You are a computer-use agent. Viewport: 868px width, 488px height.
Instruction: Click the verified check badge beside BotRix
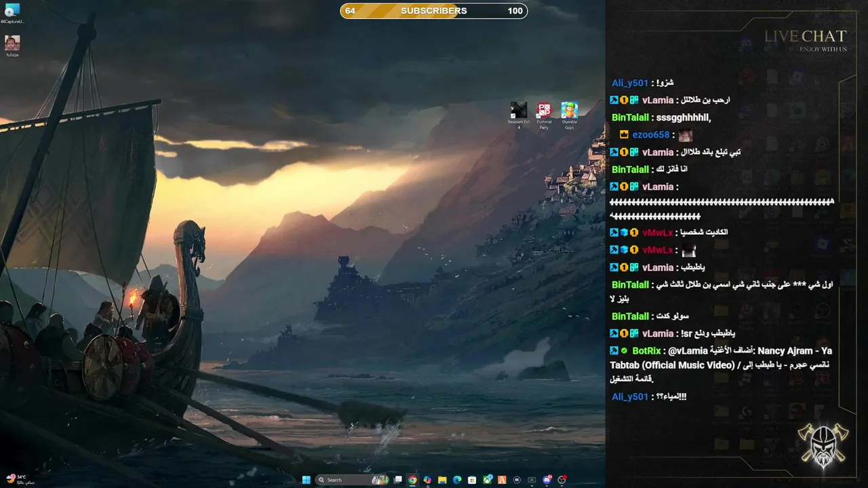[625, 350]
